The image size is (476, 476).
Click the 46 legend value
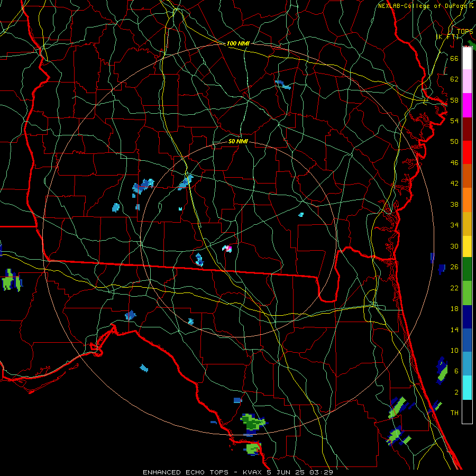(x=454, y=163)
